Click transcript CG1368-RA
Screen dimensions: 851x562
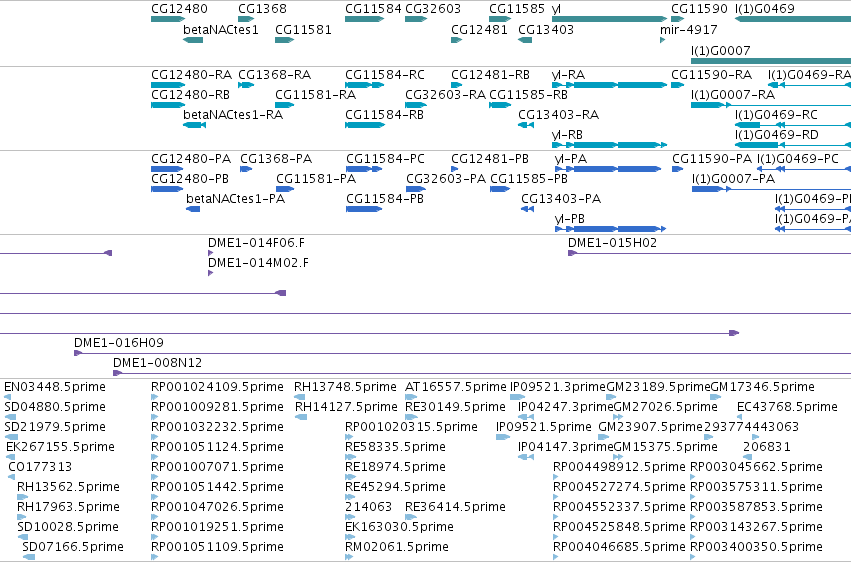[x=246, y=85]
